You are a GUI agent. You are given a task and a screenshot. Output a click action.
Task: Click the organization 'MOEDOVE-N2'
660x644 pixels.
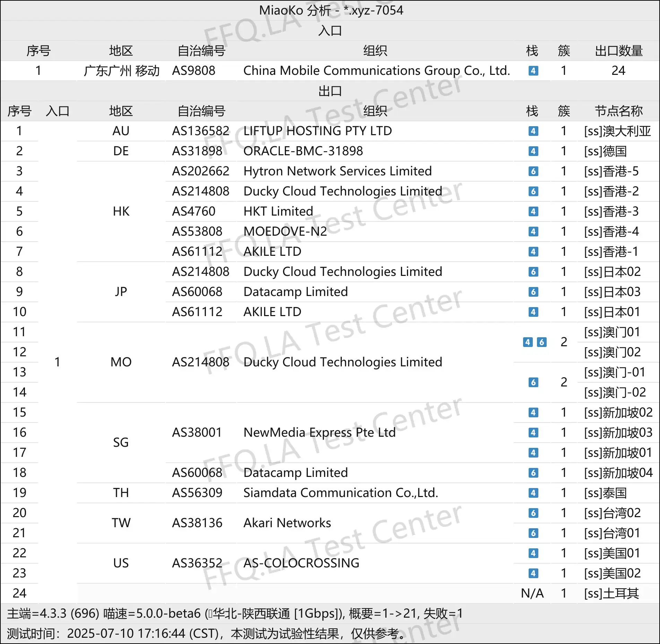(285, 232)
